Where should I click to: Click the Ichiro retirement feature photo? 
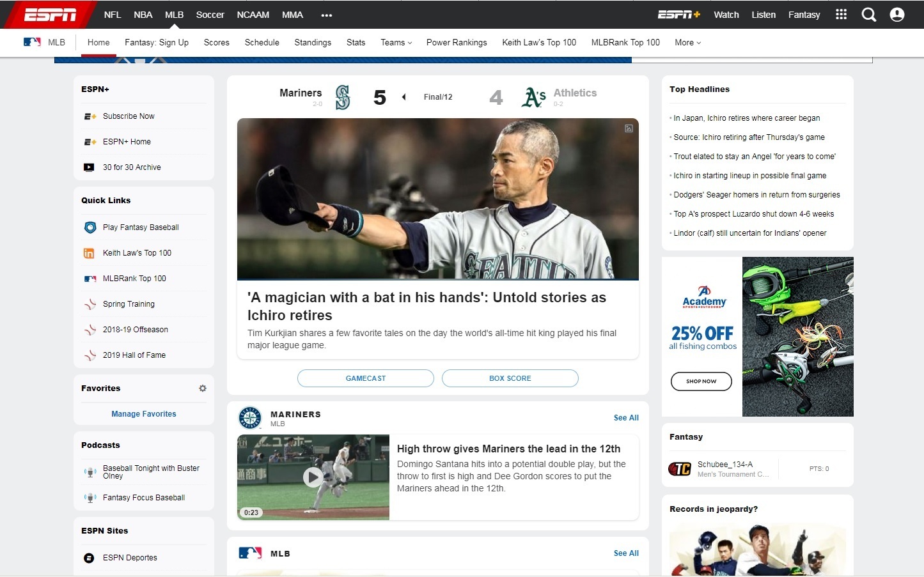pyautogui.click(x=437, y=199)
